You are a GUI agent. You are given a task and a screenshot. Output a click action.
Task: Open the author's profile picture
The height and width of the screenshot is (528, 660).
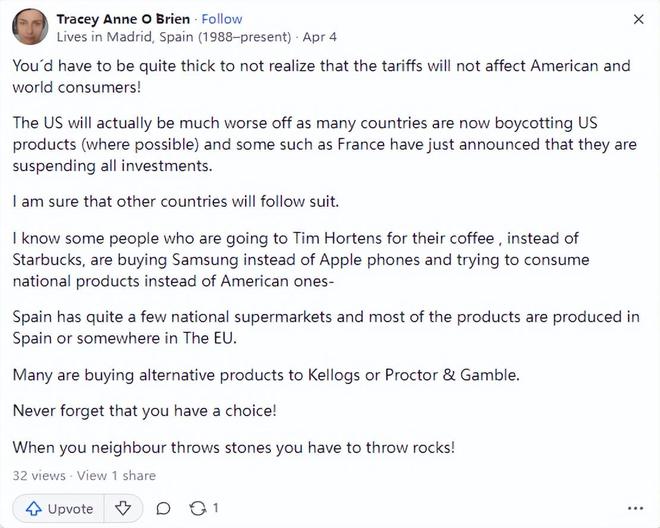pos(30,27)
